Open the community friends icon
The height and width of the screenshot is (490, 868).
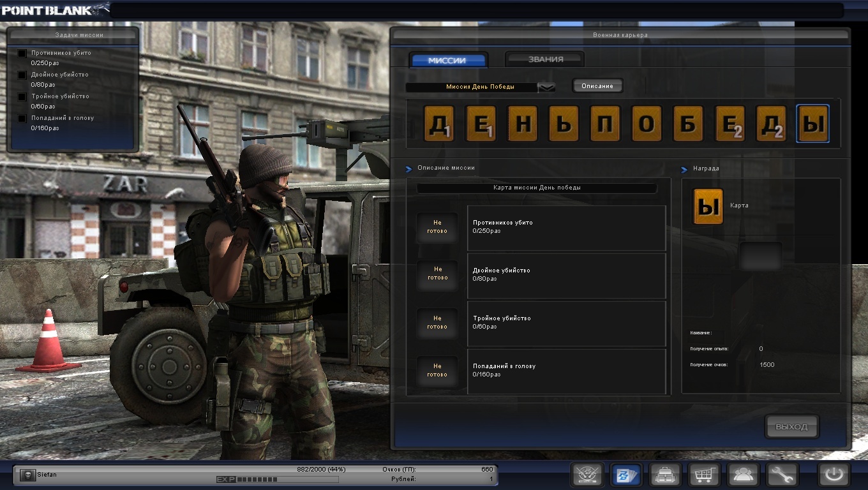click(x=743, y=475)
